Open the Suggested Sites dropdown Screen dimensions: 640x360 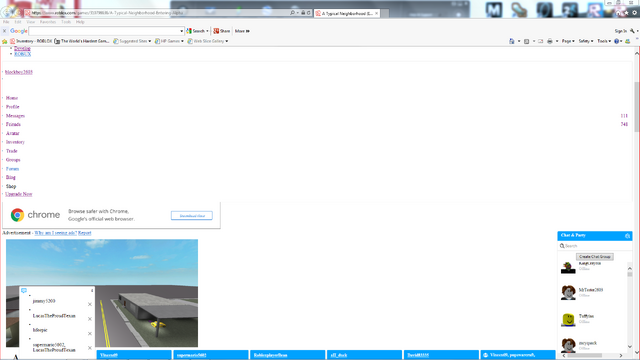(150, 41)
